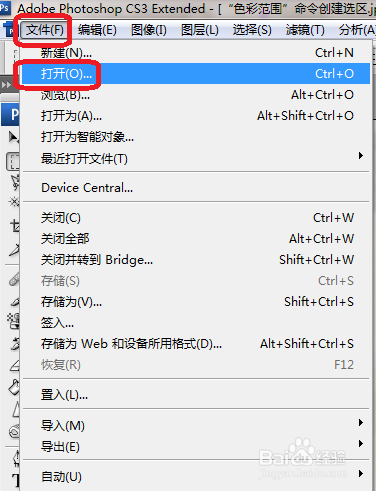Select the Eraser tool

[x=15, y=366]
